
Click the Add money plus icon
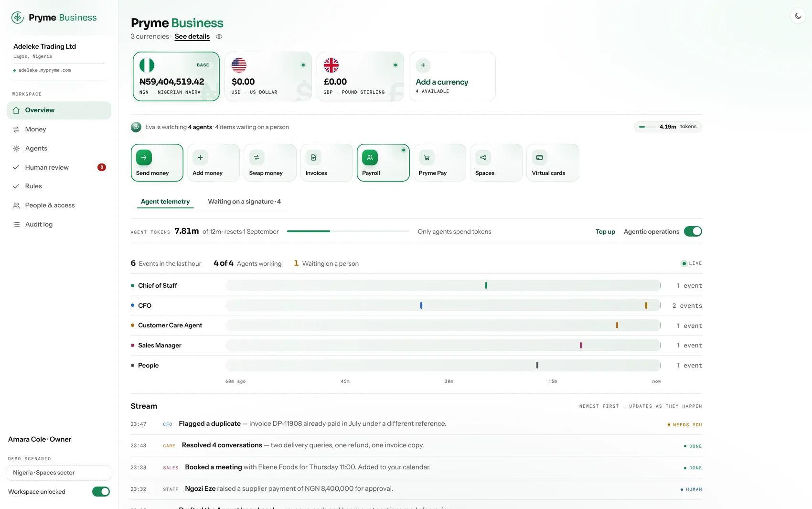pos(200,157)
